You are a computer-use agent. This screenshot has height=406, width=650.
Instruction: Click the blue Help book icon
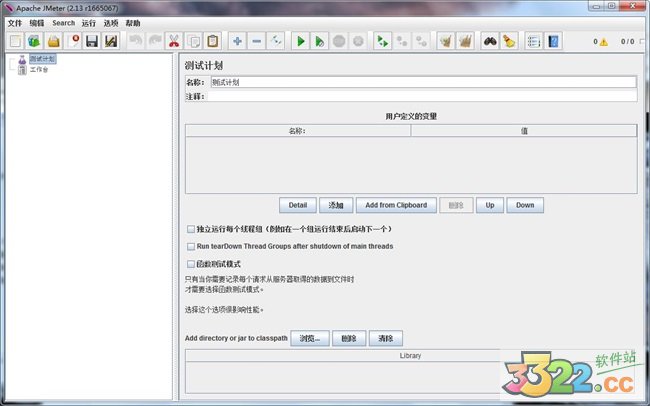(x=553, y=41)
